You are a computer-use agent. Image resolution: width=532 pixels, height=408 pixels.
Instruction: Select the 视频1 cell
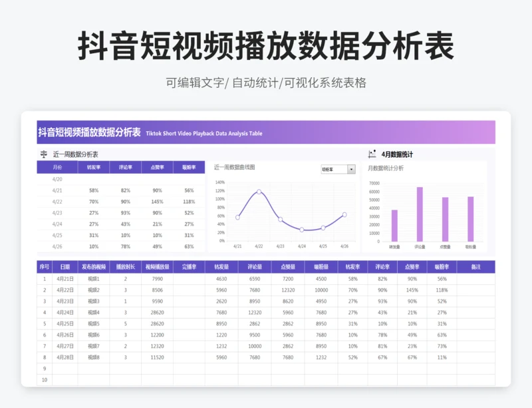[x=94, y=279]
